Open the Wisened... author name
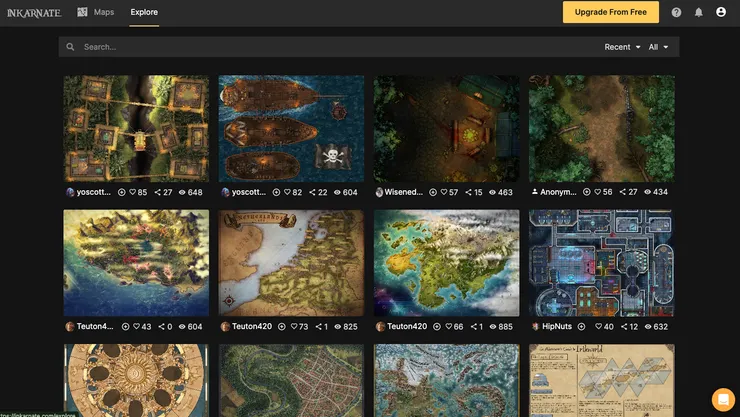Image resolution: width=740 pixels, height=417 pixels. [404, 192]
